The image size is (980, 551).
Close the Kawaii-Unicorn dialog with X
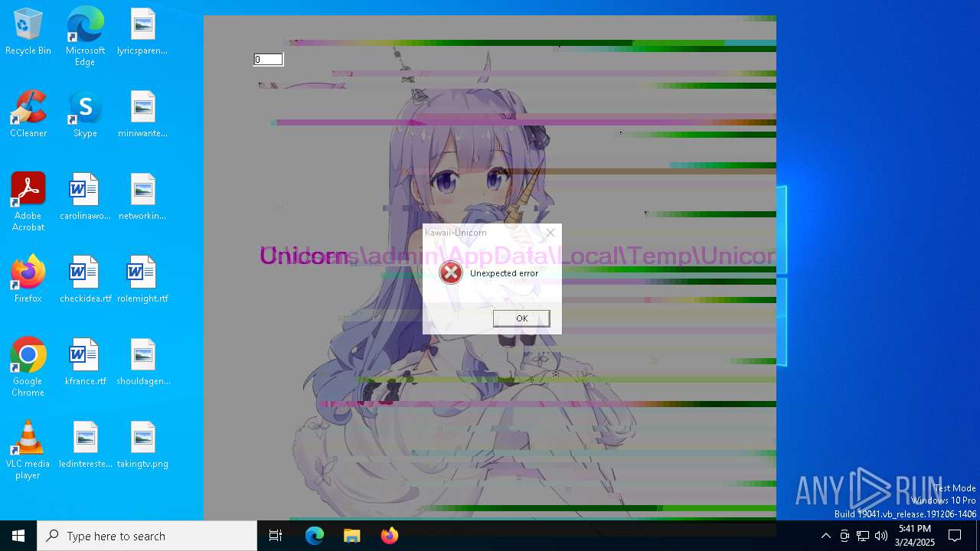(550, 233)
